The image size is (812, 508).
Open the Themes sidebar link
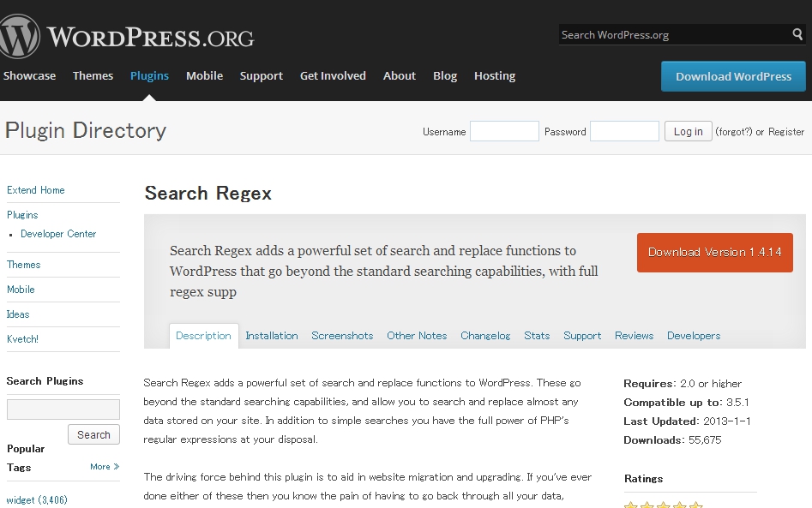(24, 265)
